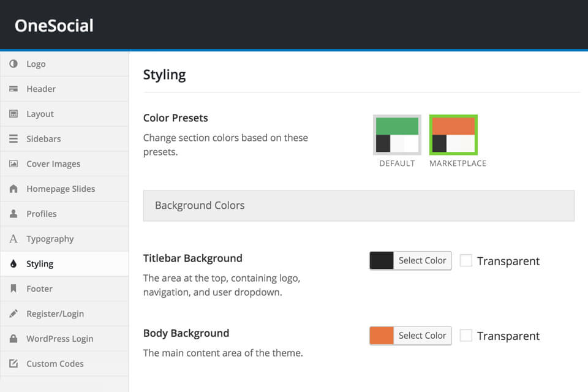Click the Sidebars hamburger icon
The width and height of the screenshot is (588, 392).
[x=13, y=139]
